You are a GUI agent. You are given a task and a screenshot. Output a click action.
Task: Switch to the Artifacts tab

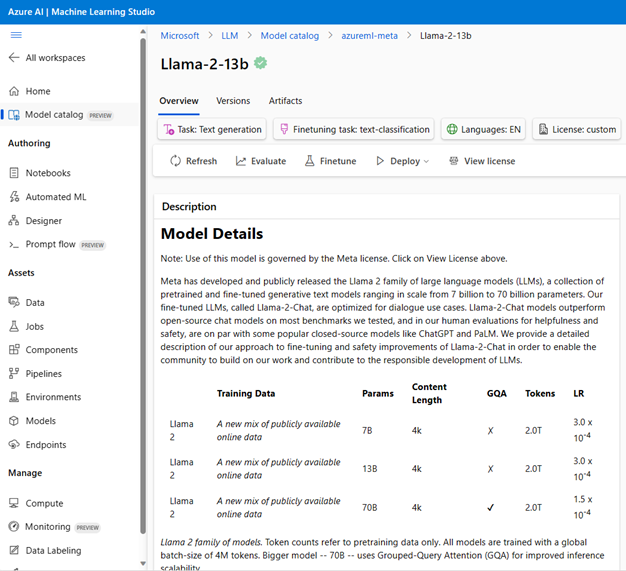(285, 101)
